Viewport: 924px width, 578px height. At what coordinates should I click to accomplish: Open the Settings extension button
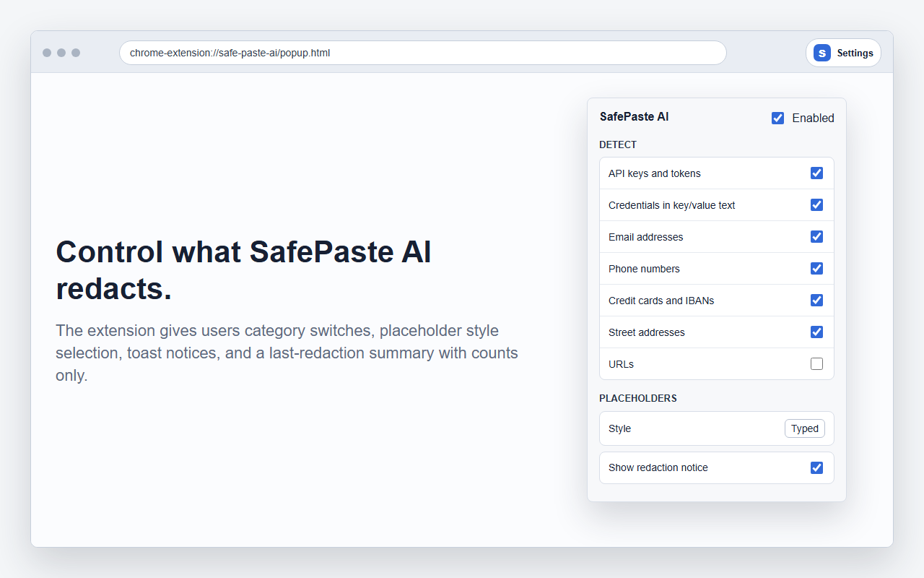(843, 53)
